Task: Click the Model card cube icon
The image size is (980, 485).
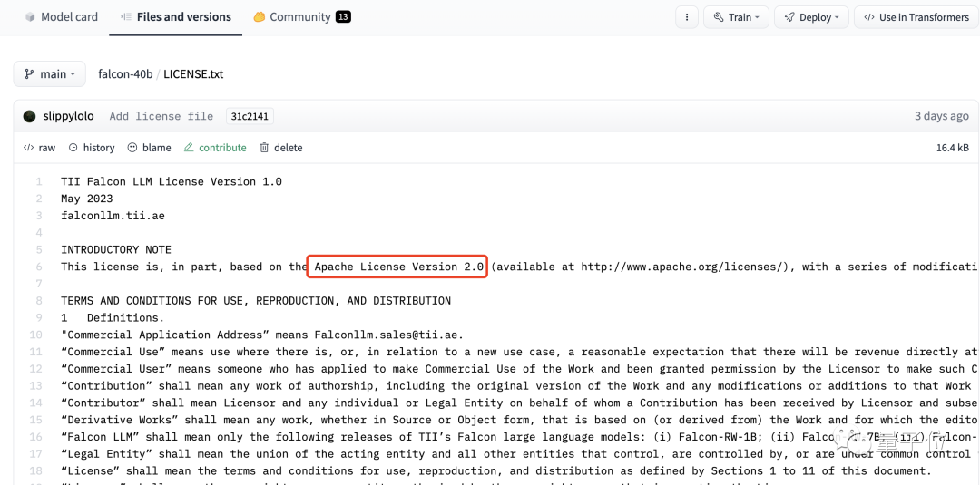Action: (x=29, y=17)
